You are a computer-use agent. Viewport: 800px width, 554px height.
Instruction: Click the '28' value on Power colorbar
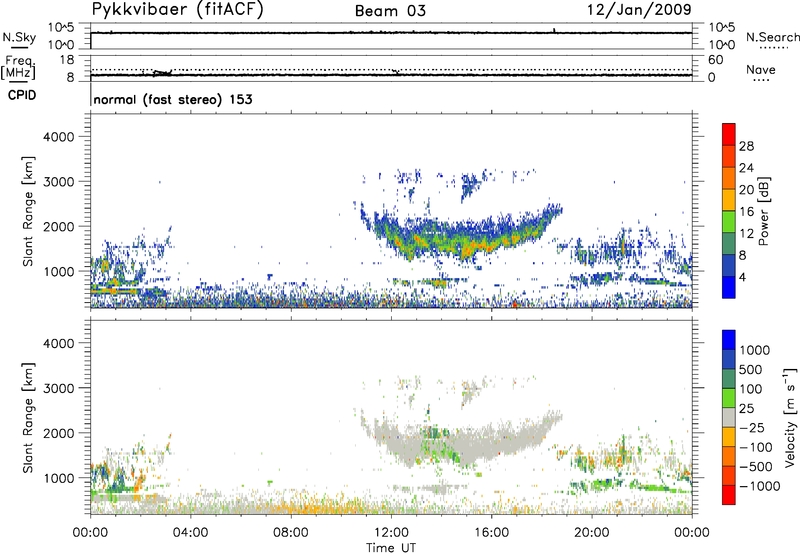pyautogui.click(x=746, y=146)
